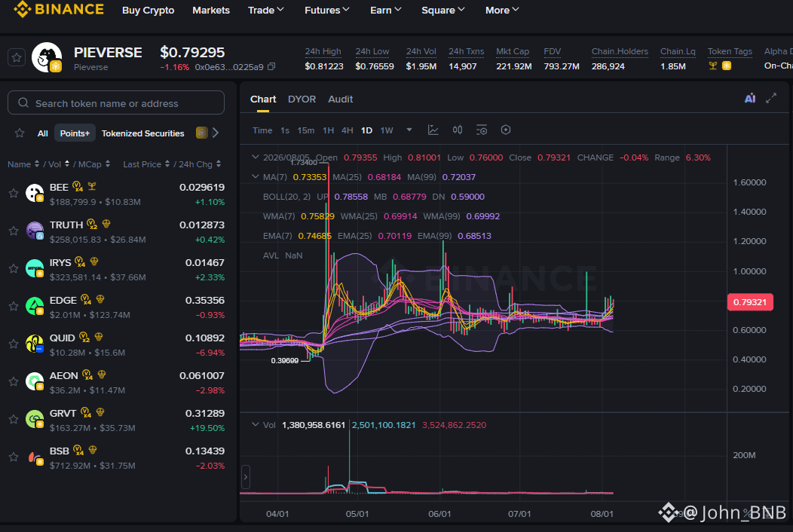
Task: Sort the token list by 24h Chg
Action: click(x=200, y=164)
